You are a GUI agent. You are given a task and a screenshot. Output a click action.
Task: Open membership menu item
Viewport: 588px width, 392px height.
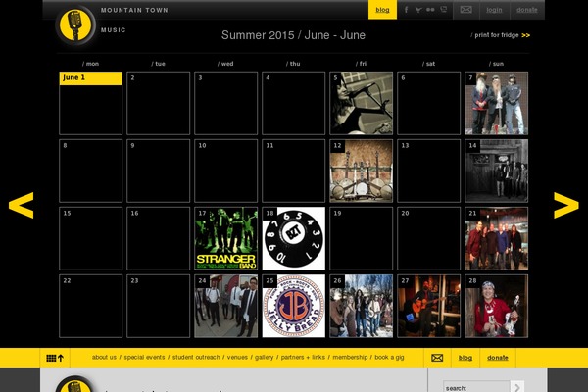coord(350,357)
